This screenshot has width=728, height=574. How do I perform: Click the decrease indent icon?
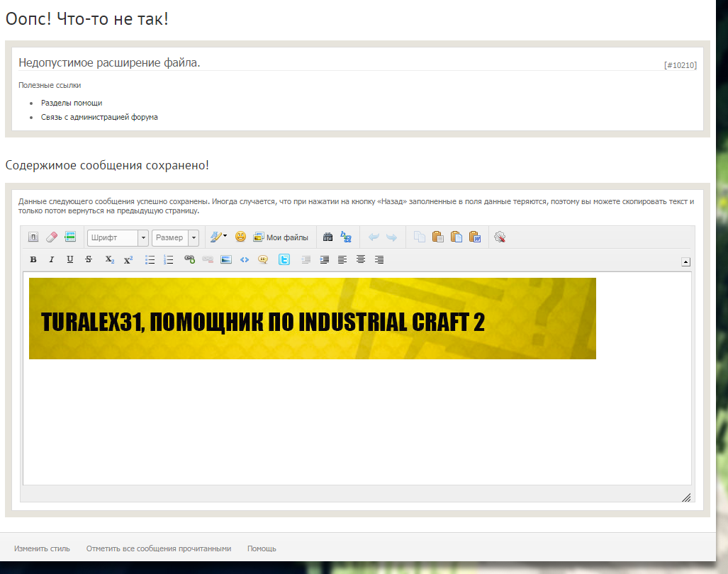click(306, 260)
